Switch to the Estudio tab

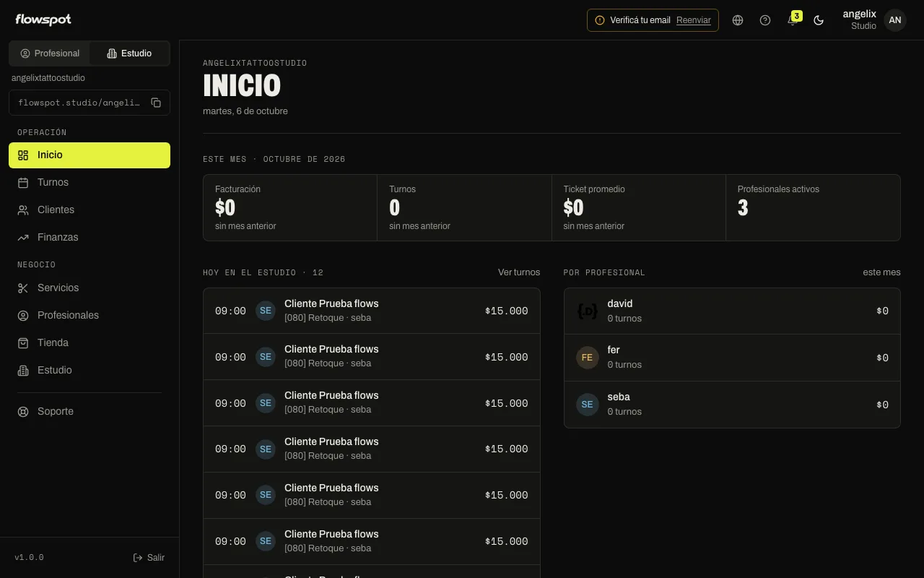[x=129, y=53]
